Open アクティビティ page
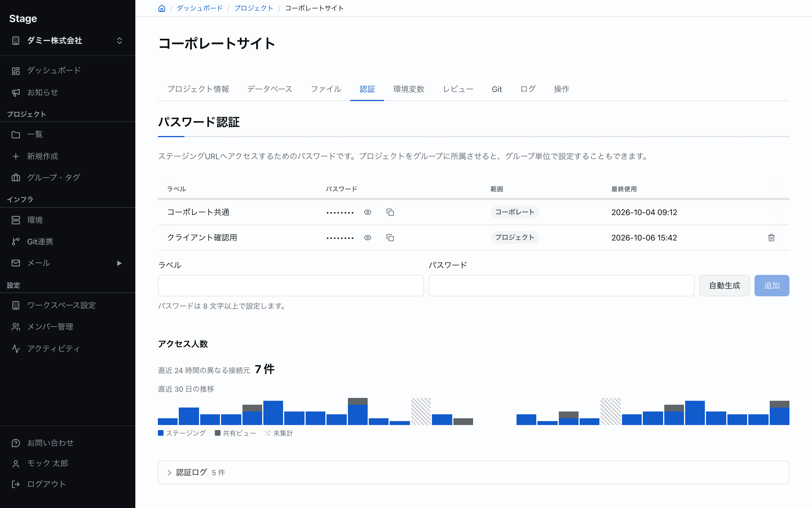 click(x=67, y=349)
